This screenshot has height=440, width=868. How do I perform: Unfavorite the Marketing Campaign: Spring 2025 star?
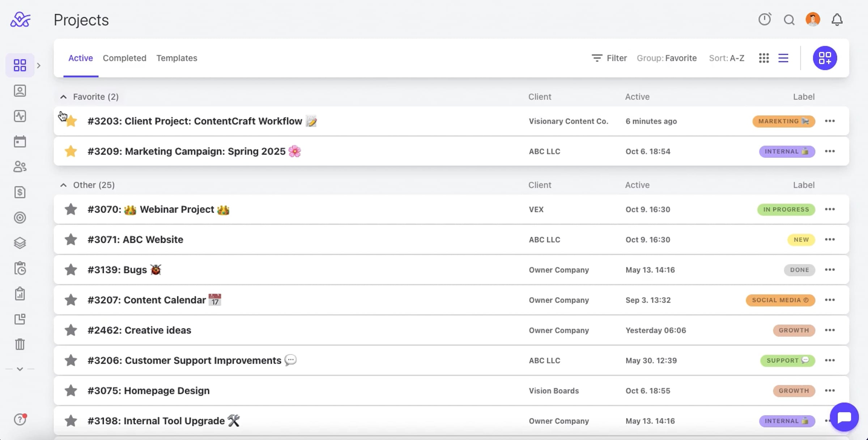[x=71, y=151]
